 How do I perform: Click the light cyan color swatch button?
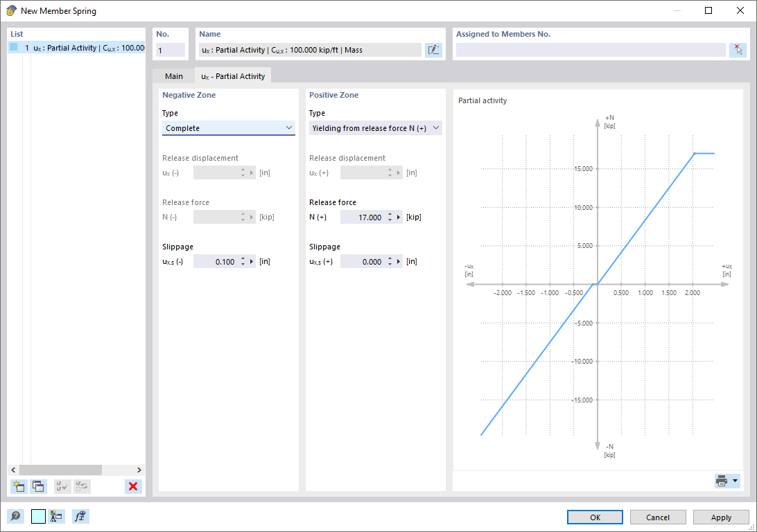[x=38, y=517]
